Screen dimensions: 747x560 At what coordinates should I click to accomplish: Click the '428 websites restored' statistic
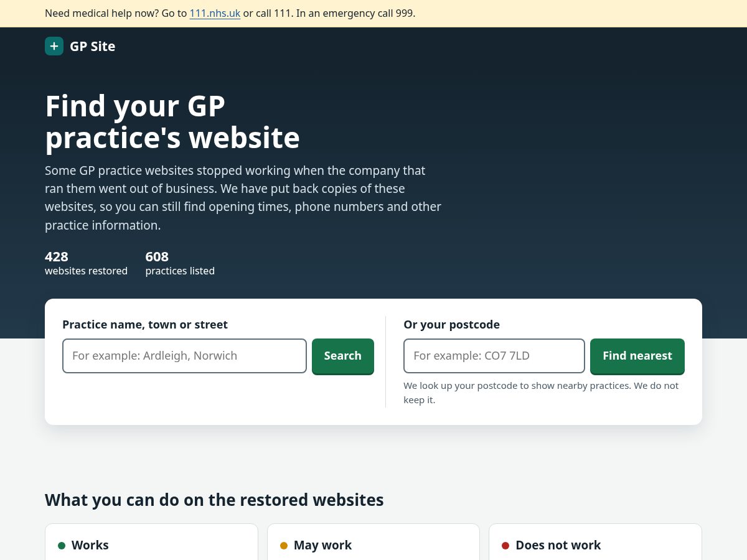click(x=86, y=263)
